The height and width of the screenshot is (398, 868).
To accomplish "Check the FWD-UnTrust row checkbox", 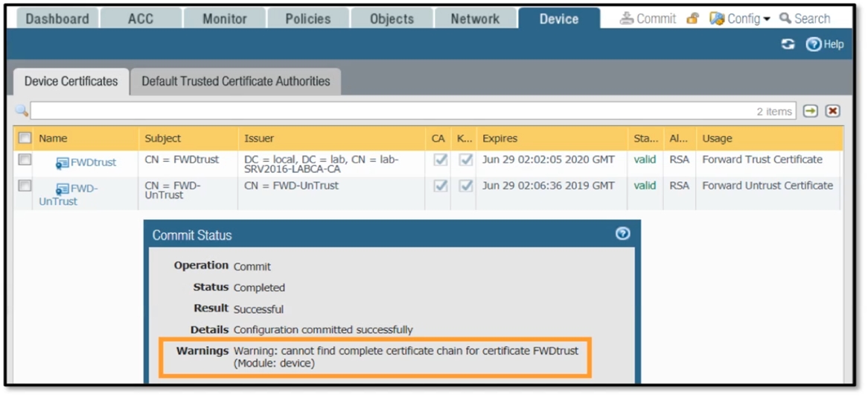I will [x=25, y=186].
